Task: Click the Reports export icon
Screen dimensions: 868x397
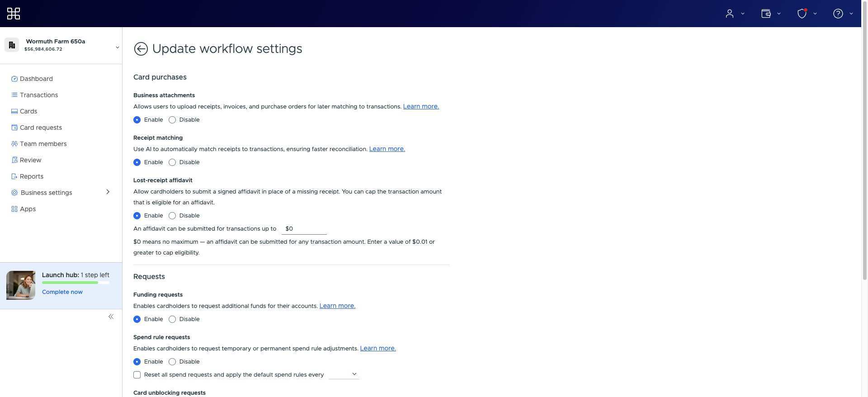Action: pyautogui.click(x=14, y=176)
